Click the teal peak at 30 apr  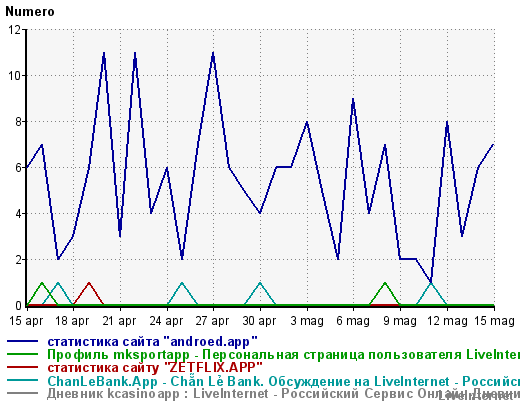260,283
